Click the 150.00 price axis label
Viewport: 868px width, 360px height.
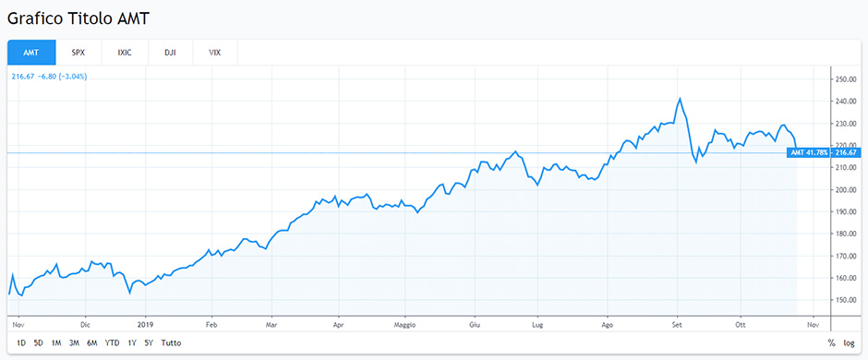point(846,300)
